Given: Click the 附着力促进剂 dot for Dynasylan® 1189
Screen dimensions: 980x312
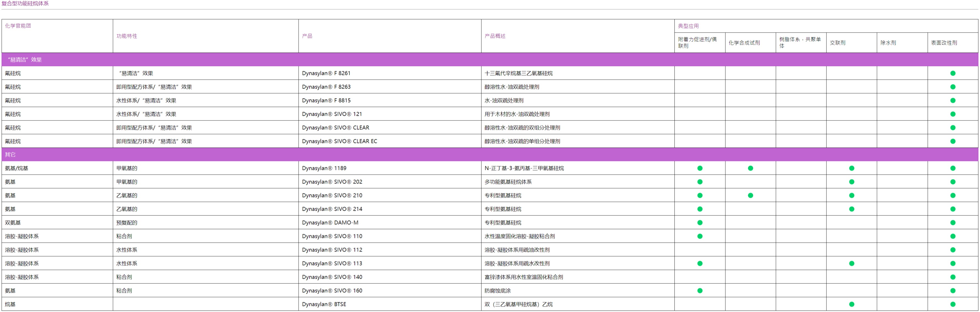Looking at the screenshot, I should tap(700, 168).
